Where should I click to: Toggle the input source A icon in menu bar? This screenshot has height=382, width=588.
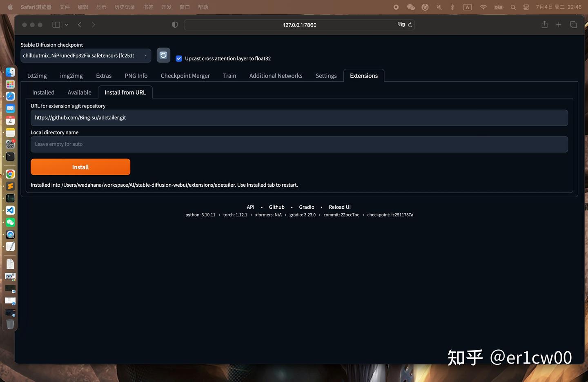click(x=467, y=7)
